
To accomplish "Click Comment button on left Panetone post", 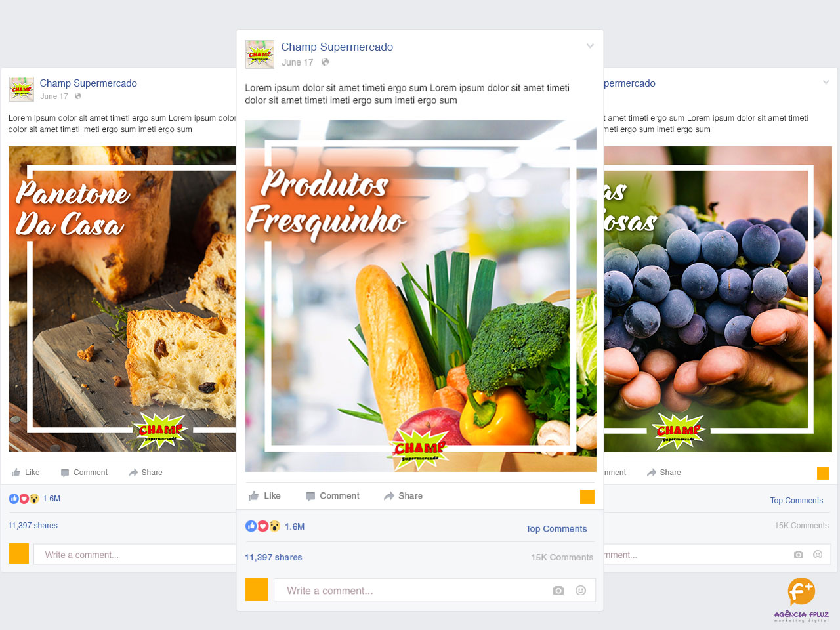I will (84, 472).
